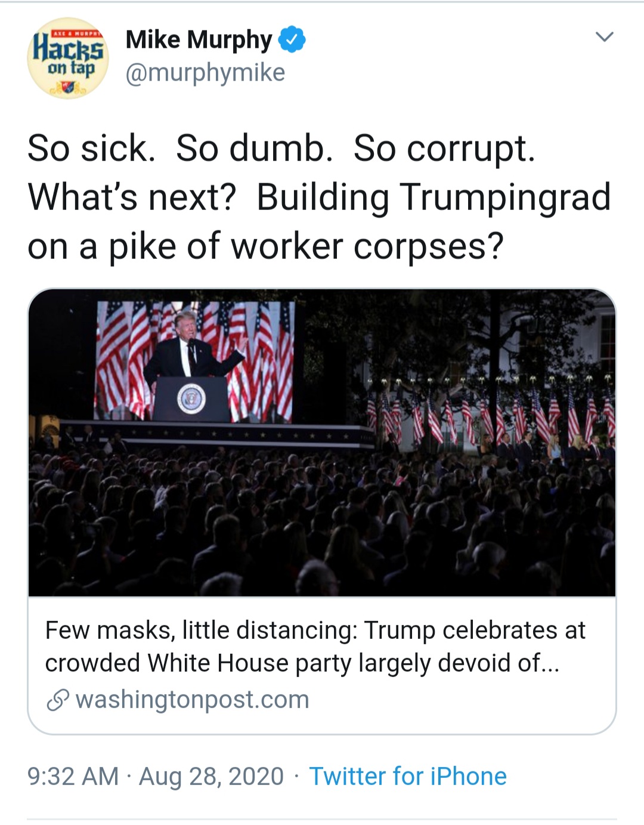This screenshot has width=644, height=825.
Task: Open the Hacks on tap profile avatar
Action: coord(68,58)
